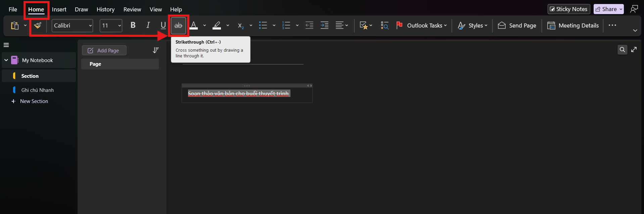Apply the text highlight color marker

point(217,25)
